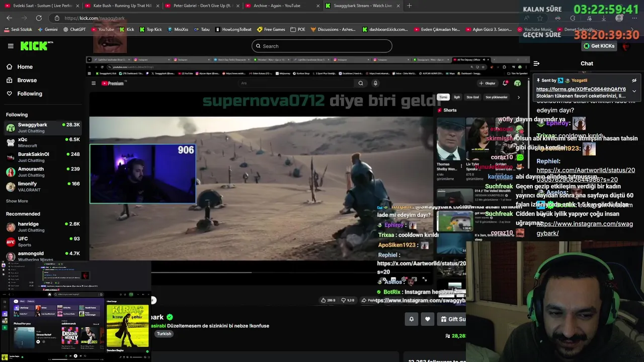The image size is (644, 362).
Task: Go back in browser history
Action: tap(9, 18)
